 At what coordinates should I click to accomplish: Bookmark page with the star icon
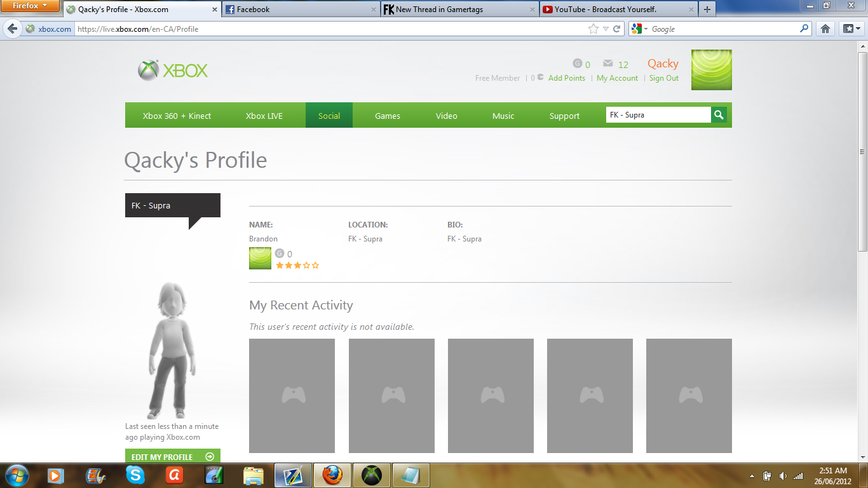click(593, 29)
